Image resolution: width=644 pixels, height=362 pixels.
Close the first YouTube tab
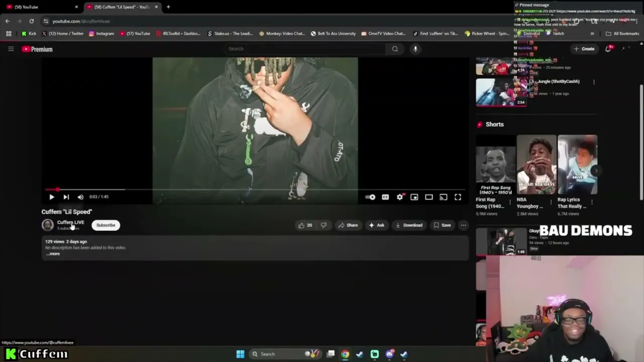tap(76, 7)
